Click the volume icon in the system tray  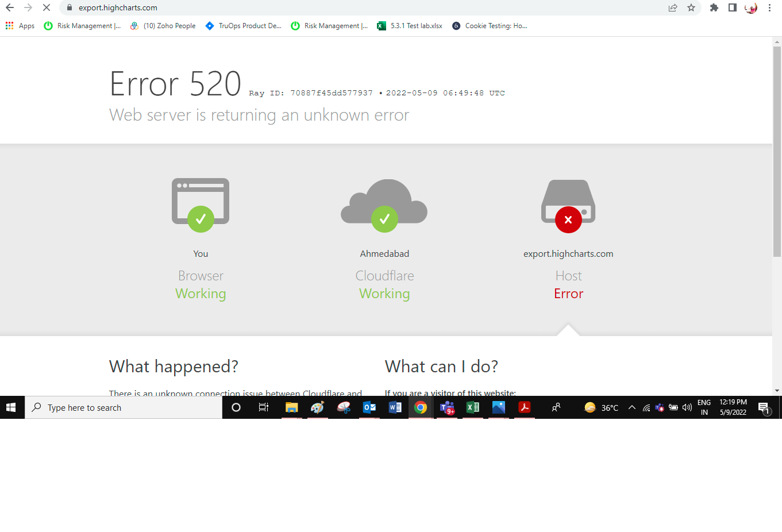point(687,407)
